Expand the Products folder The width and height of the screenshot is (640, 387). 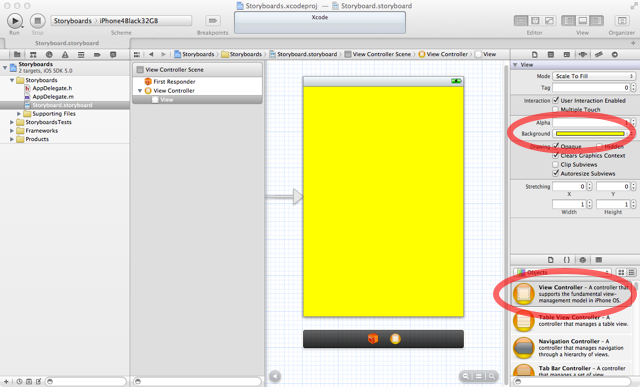click(x=12, y=139)
